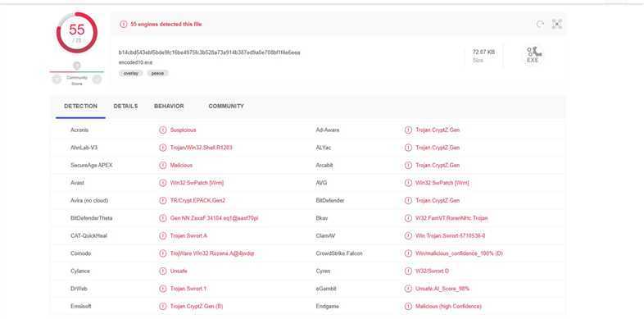Open the similar-files graph icon
644x319 pixels.
point(556,25)
